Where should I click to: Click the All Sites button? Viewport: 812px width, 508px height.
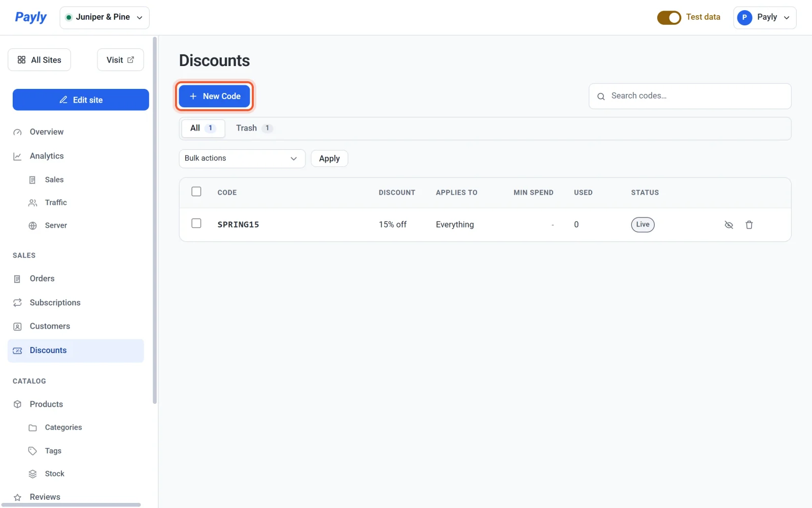(x=39, y=60)
